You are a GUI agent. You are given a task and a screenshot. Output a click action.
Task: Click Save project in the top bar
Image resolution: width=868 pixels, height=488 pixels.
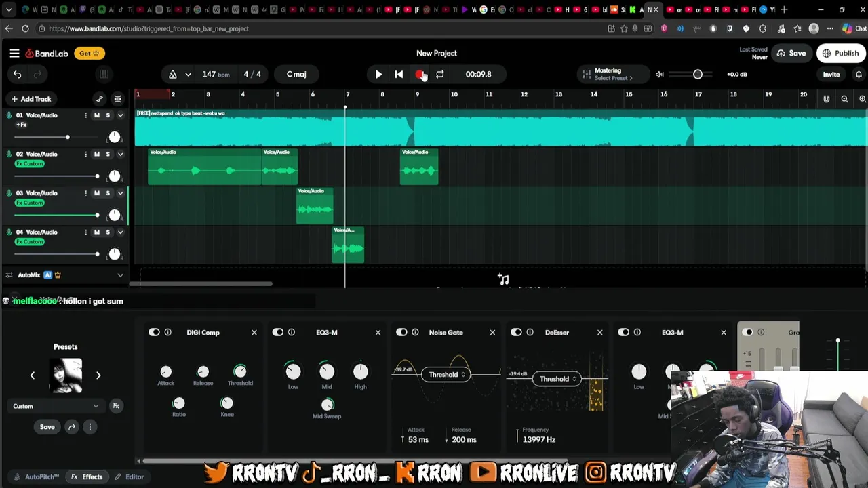[791, 54]
